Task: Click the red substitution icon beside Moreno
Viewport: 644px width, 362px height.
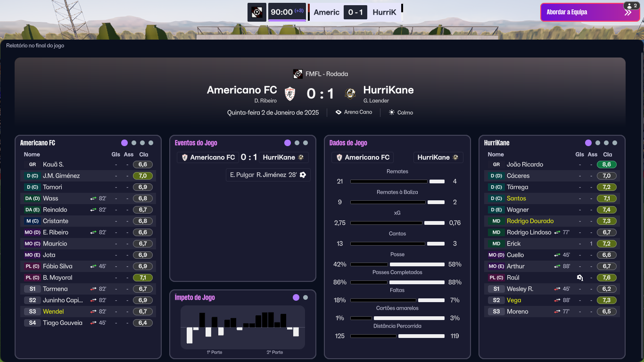Action: pyautogui.click(x=557, y=312)
